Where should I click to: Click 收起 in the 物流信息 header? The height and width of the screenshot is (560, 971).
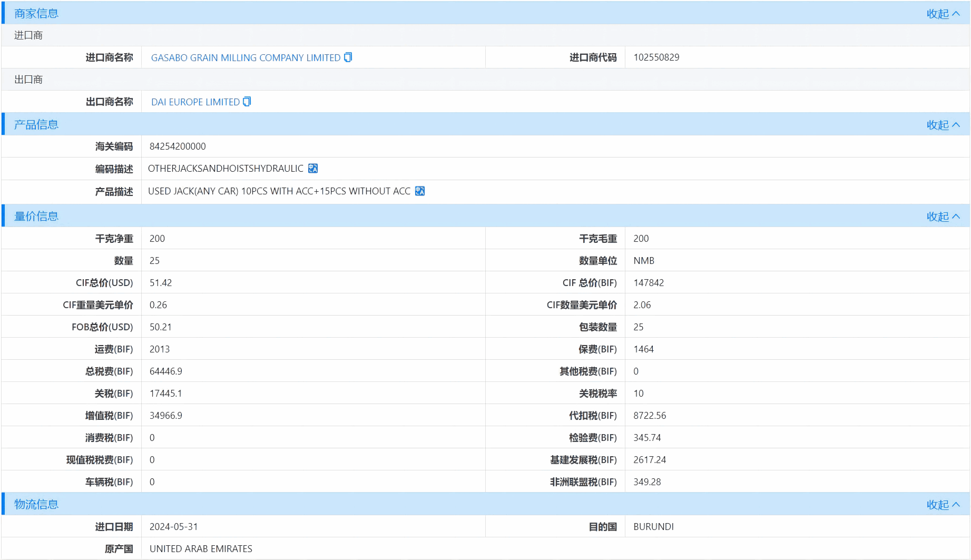click(x=938, y=504)
